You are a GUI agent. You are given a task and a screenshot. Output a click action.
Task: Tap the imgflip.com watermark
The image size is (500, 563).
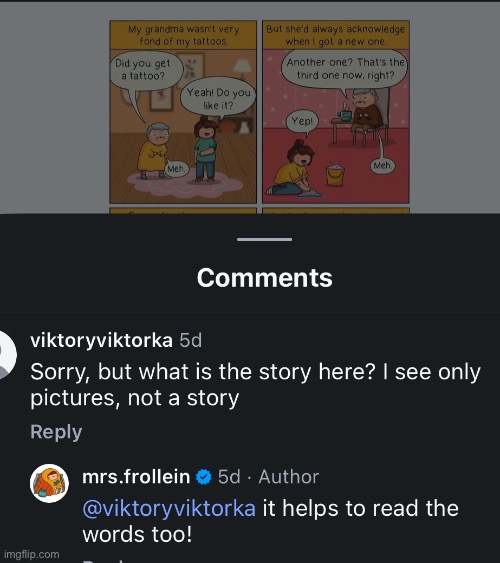coord(32,554)
